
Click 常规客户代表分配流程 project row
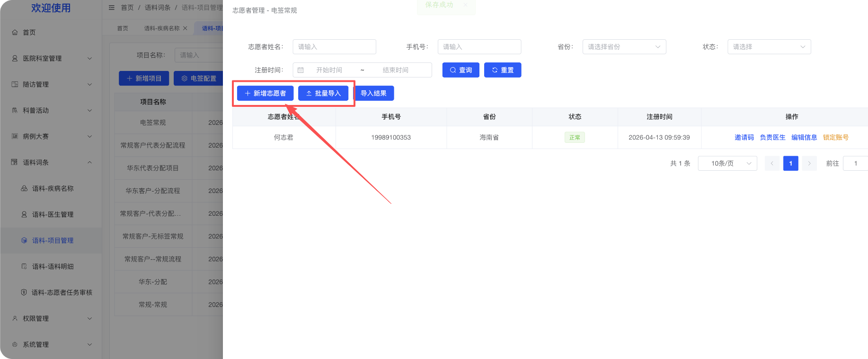pos(168,146)
